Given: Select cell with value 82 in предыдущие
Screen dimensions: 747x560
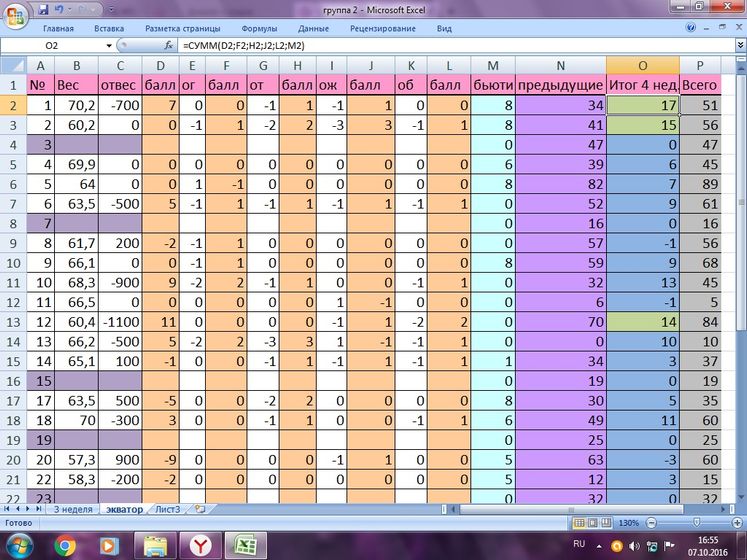Looking at the screenshot, I should point(561,184).
